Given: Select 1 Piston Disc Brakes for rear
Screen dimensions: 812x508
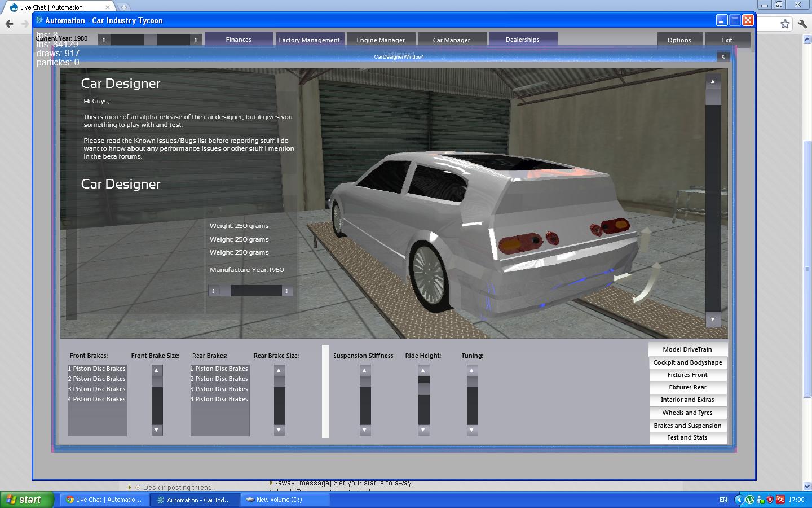Looking at the screenshot, I should pyautogui.click(x=219, y=369).
